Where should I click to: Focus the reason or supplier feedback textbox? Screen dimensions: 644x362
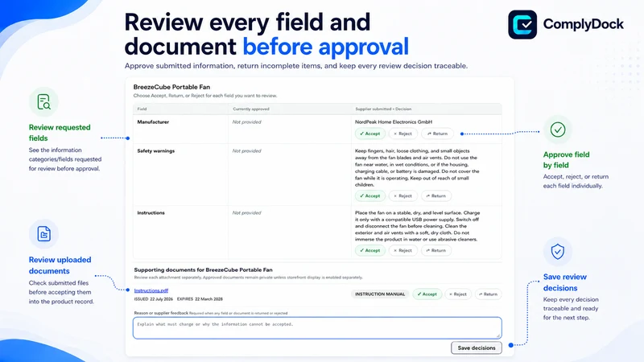pyautogui.click(x=317, y=328)
